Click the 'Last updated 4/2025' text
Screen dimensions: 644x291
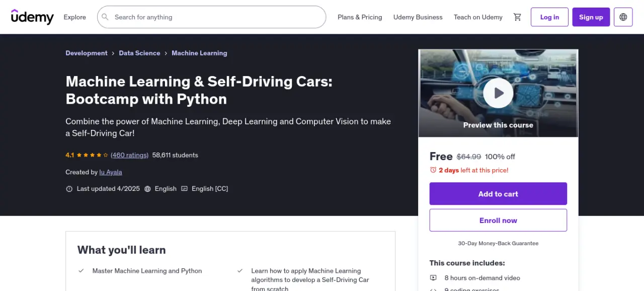point(108,189)
